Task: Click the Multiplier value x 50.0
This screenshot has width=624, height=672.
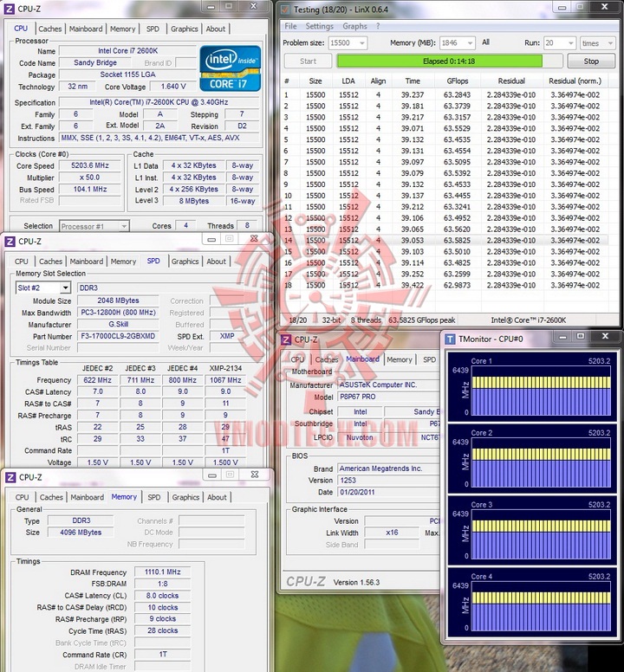Action: click(90, 178)
